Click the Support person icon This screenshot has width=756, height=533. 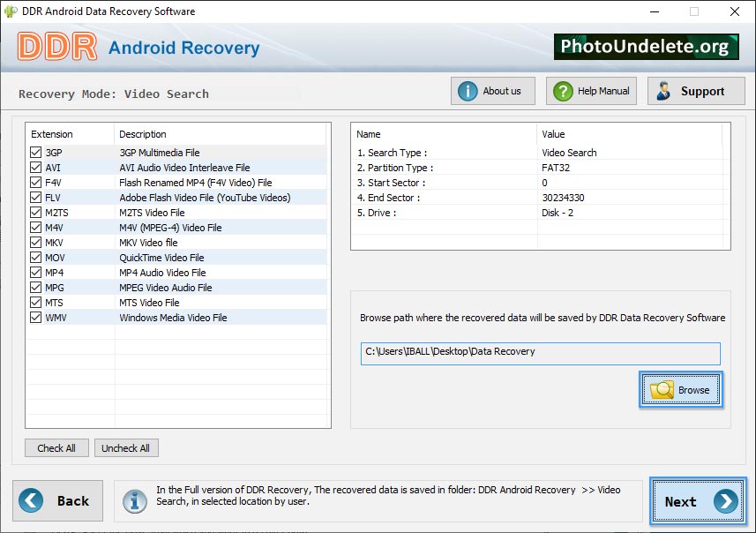(664, 91)
